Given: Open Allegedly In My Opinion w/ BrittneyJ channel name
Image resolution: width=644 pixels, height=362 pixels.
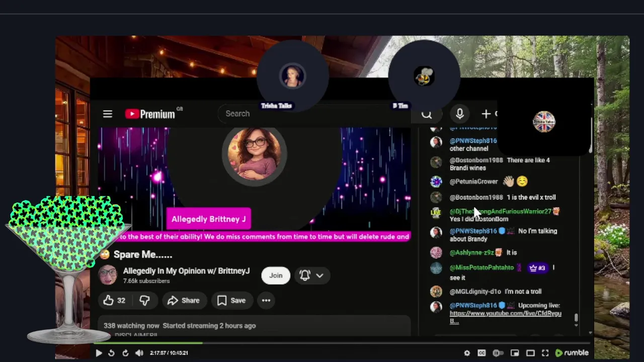Looking at the screenshot, I should click(x=186, y=270).
